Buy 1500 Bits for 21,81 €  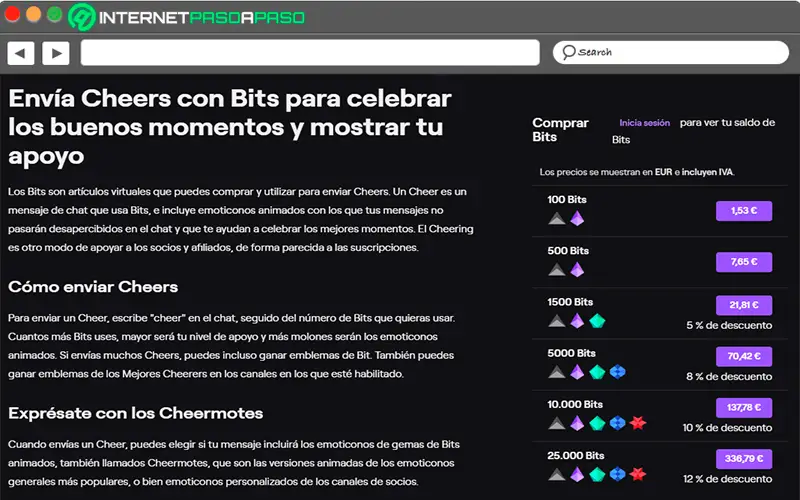pyautogui.click(x=744, y=305)
